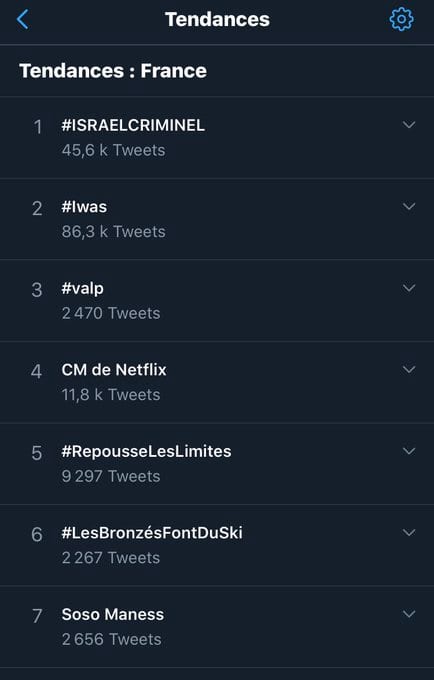Tap the Tendances page title
The image size is (434, 680).
[217, 20]
